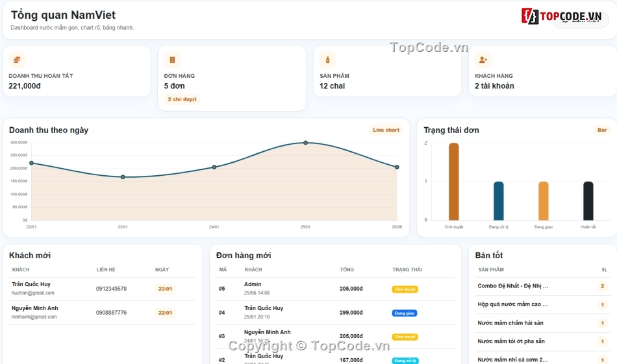Click order code #3
The width and height of the screenshot is (617, 364).
pos(222,336)
